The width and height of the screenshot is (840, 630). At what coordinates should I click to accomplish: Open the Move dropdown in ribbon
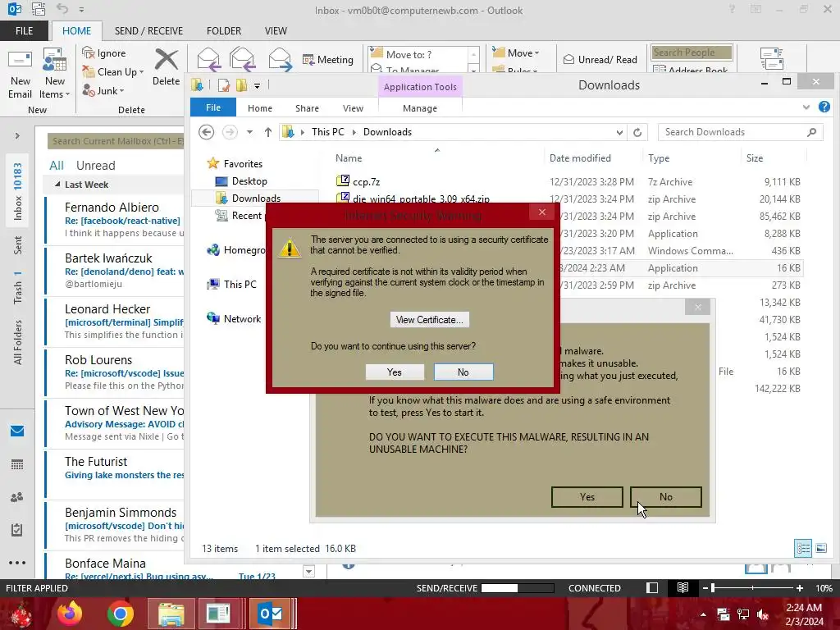click(516, 52)
